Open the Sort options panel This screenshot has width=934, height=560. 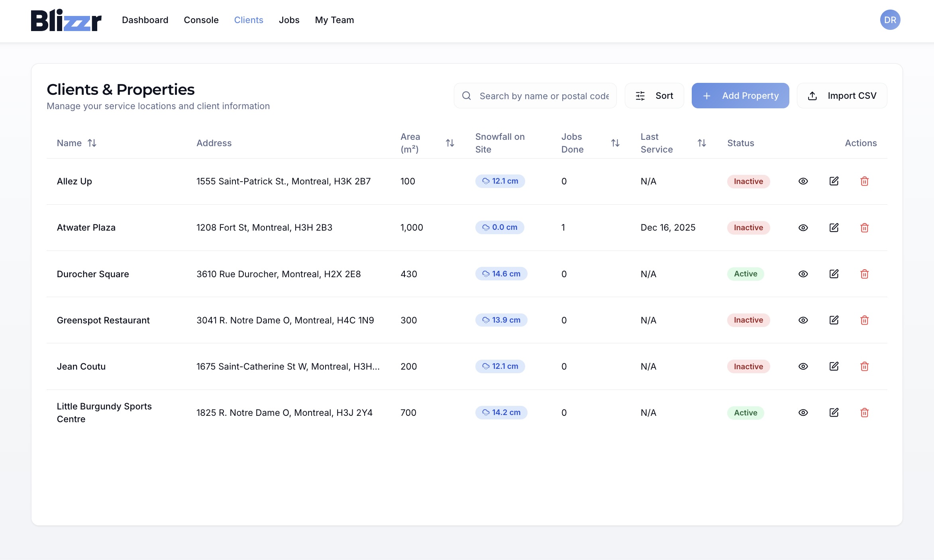click(654, 96)
